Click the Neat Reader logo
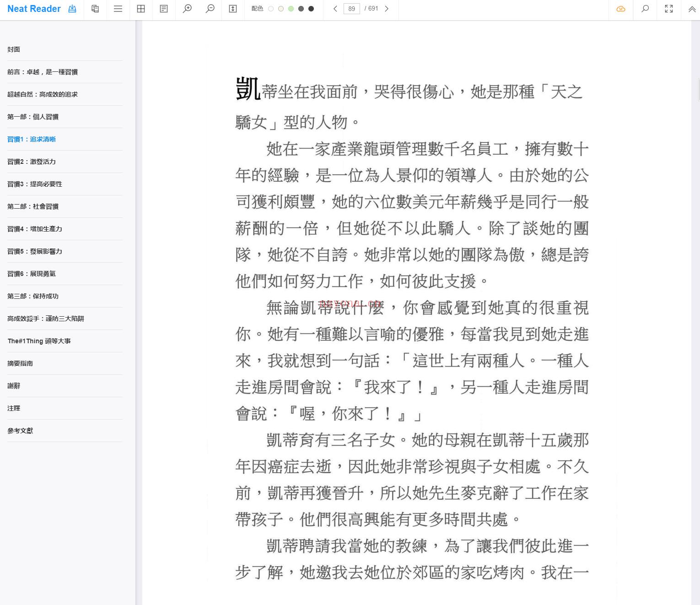700x605 pixels. [34, 9]
